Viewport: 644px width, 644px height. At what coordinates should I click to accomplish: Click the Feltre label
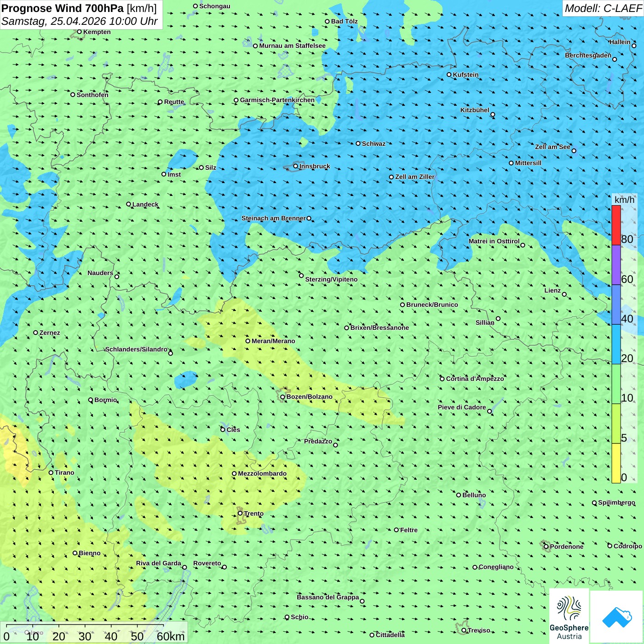409,530
